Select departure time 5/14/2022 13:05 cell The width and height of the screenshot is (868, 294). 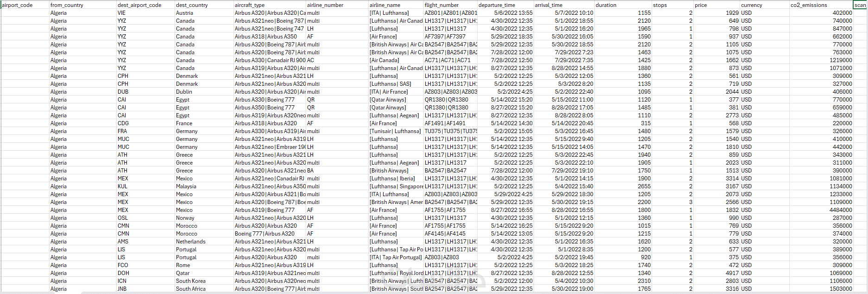(505, 234)
